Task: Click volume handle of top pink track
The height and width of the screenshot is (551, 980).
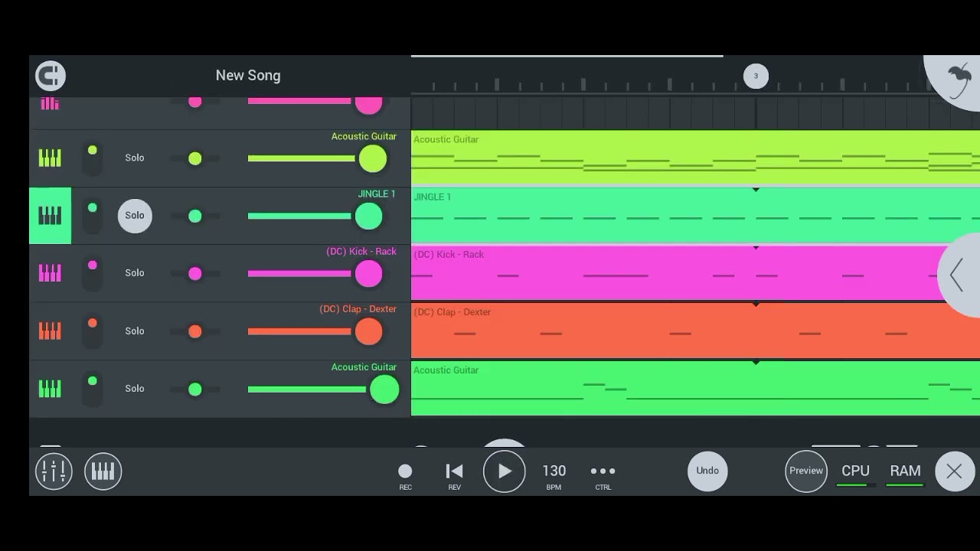Action: (368, 105)
